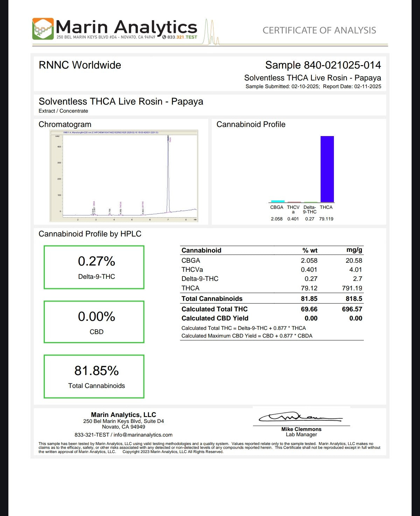The width and height of the screenshot is (420, 516).
Task: Click the Cannabinoid Profile by HPLC heading
Action: coord(90,234)
